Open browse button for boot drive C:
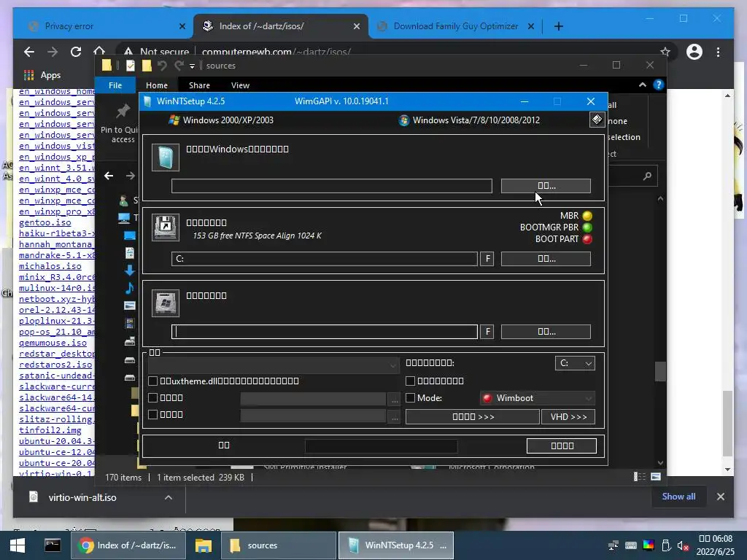The image size is (747, 560). point(546,259)
